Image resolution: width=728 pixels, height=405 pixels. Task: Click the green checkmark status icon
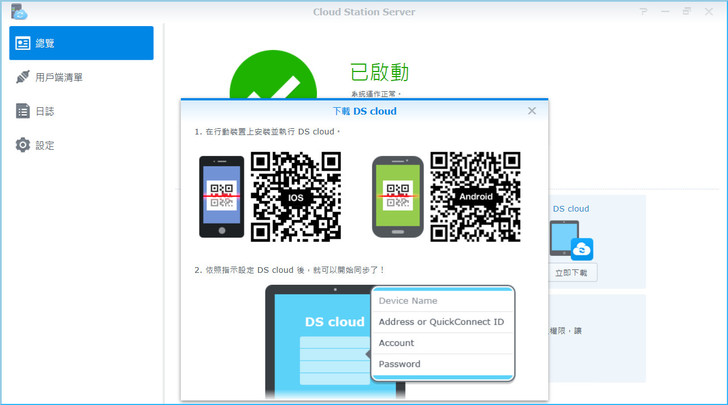[273, 75]
